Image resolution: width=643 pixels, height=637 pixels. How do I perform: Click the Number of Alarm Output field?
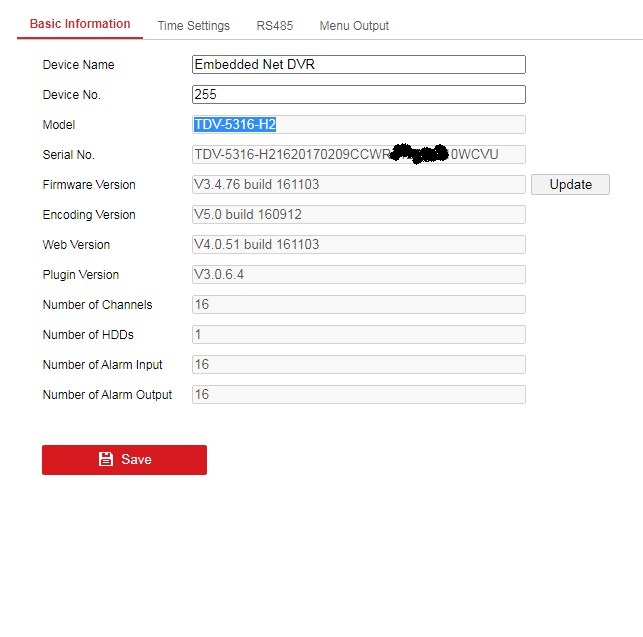358,395
